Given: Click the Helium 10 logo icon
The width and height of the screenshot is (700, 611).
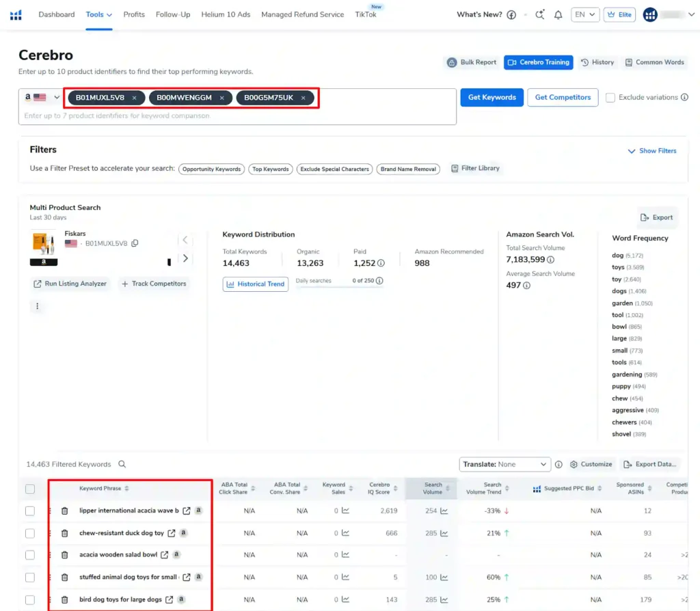Looking at the screenshot, I should [16, 15].
